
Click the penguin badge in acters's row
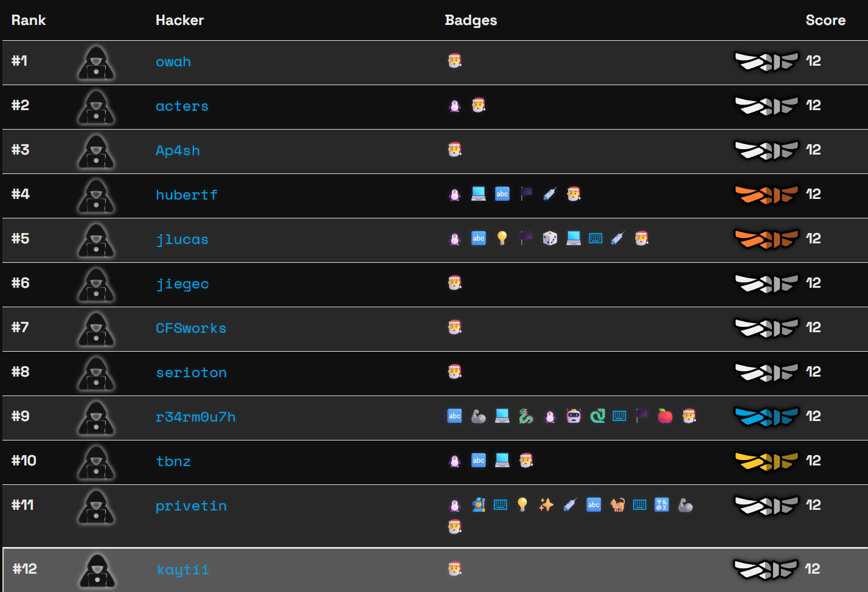point(454,106)
